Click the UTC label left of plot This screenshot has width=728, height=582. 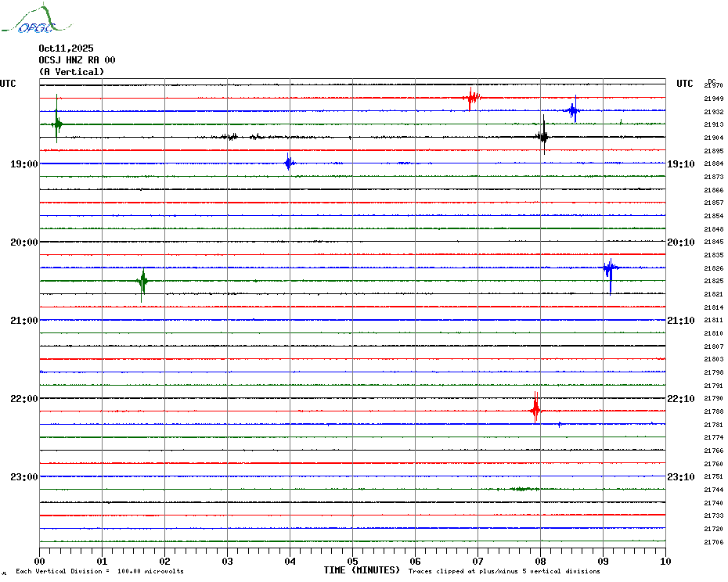pyautogui.click(x=8, y=84)
